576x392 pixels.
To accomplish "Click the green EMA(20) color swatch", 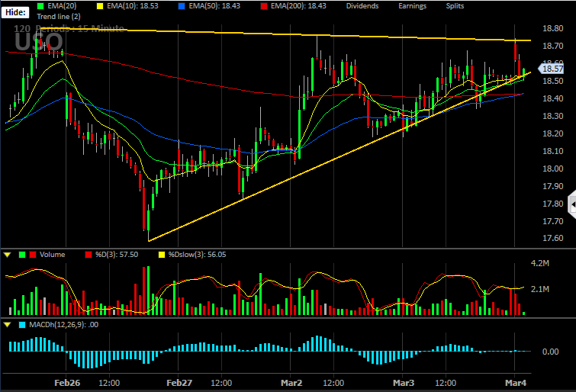I will tap(40, 6).
